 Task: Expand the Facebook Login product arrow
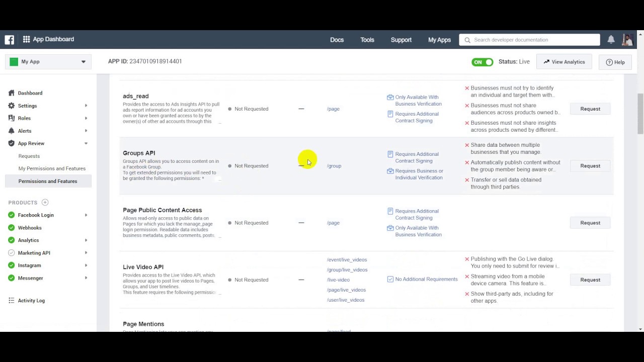pyautogui.click(x=86, y=215)
